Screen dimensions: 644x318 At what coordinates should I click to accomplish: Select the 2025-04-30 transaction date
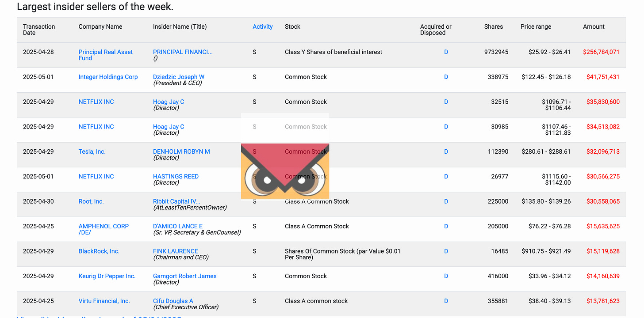coord(38,201)
